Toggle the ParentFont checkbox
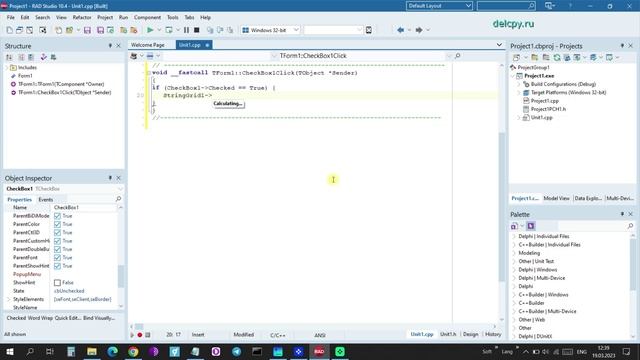This screenshot has width=640, height=360. [58, 258]
